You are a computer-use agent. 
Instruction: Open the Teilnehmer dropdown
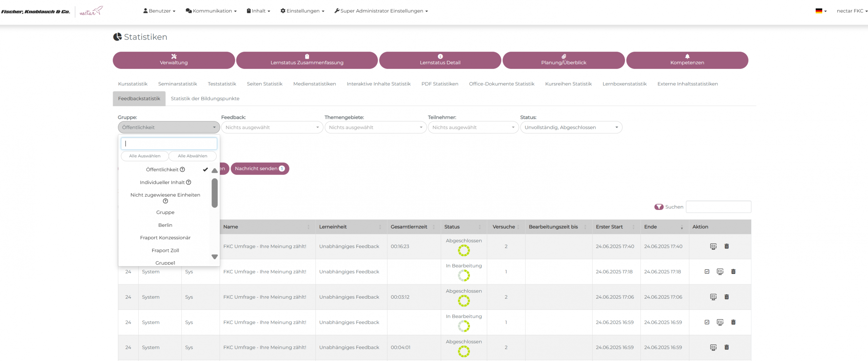[x=473, y=127]
